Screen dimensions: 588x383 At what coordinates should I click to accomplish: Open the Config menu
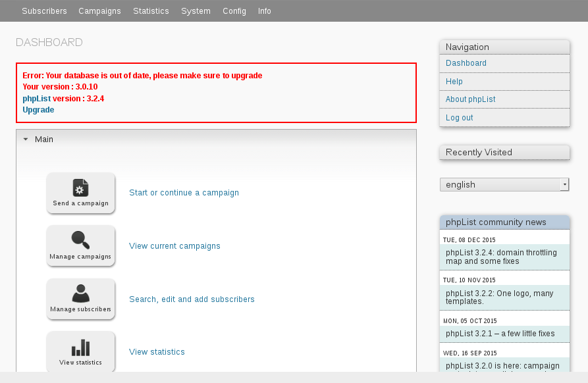[234, 11]
